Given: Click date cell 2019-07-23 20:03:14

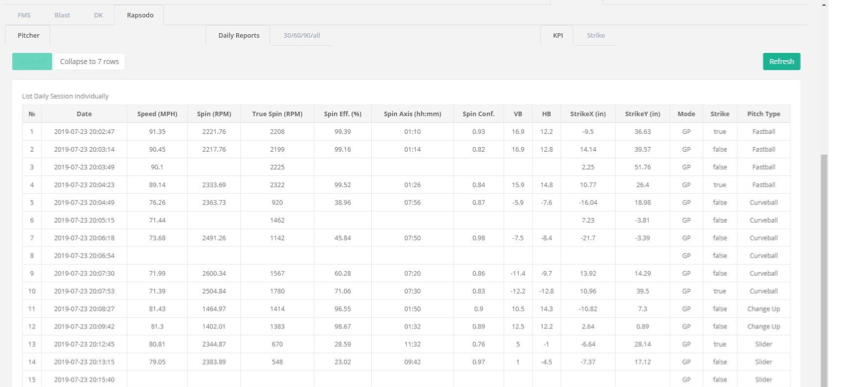Looking at the screenshot, I should tap(84, 149).
